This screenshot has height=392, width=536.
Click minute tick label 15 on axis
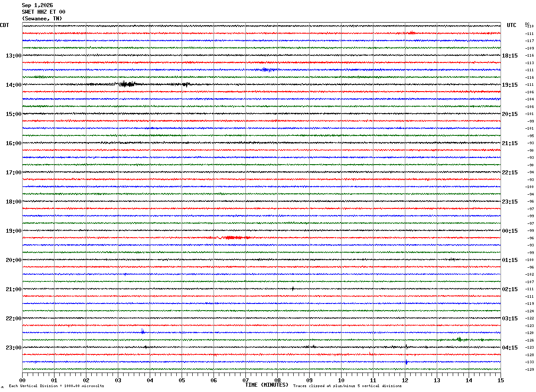[x=500, y=380]
